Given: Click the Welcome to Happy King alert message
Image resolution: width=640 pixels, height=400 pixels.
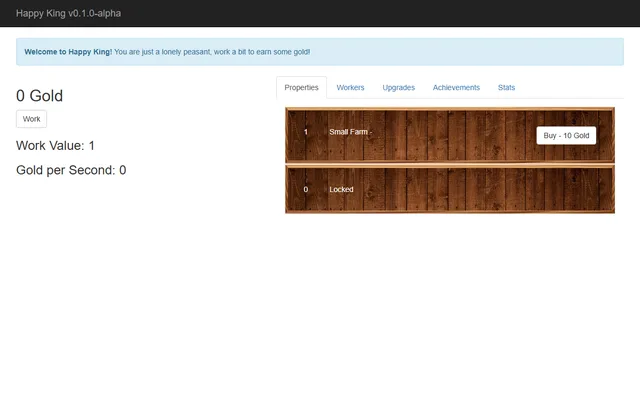Looking at the screenshot, I should point(320,52).
